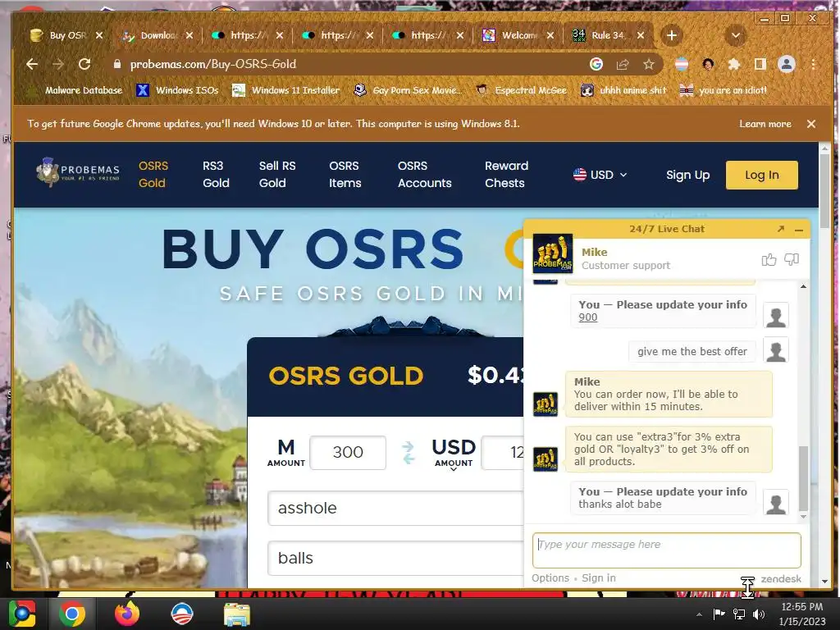Dismiss the Chrome update banner
This screenshot has width=840, height=630.
click(811, 124)
